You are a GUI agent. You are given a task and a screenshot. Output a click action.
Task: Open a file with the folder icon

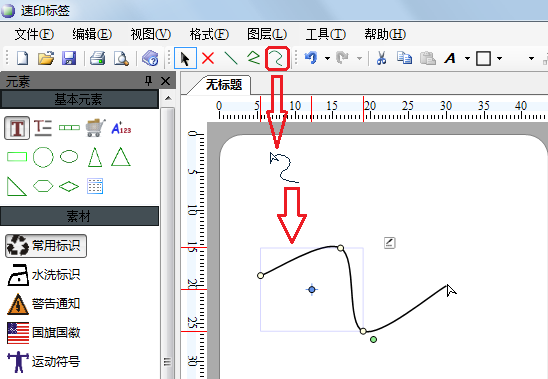[46, 58]
